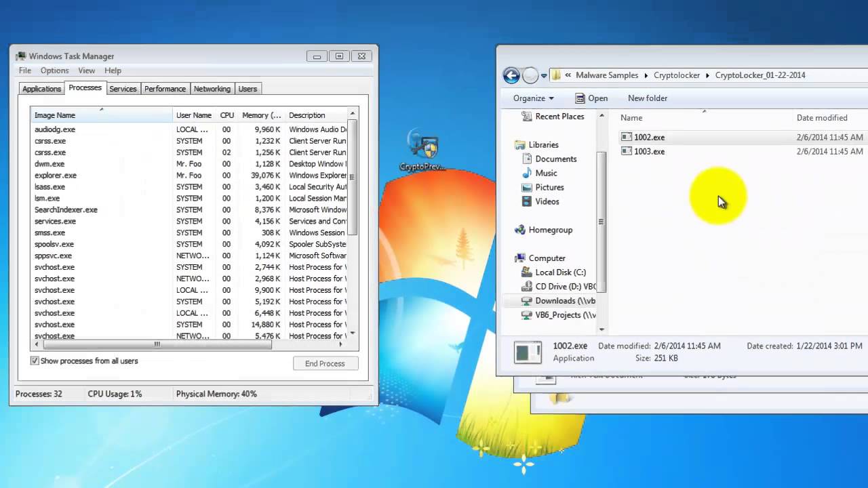
Task: Switch to the Applications tab
Action: [x=41, y=89]
